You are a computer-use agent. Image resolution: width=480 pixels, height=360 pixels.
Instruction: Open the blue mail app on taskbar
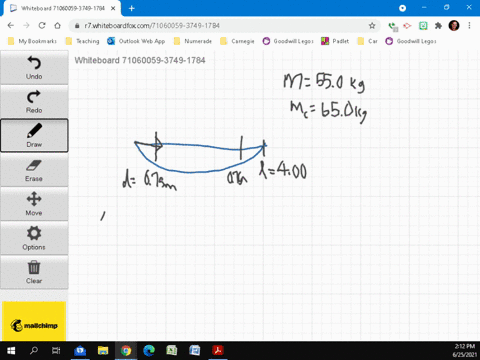click(x=80, y=351)
